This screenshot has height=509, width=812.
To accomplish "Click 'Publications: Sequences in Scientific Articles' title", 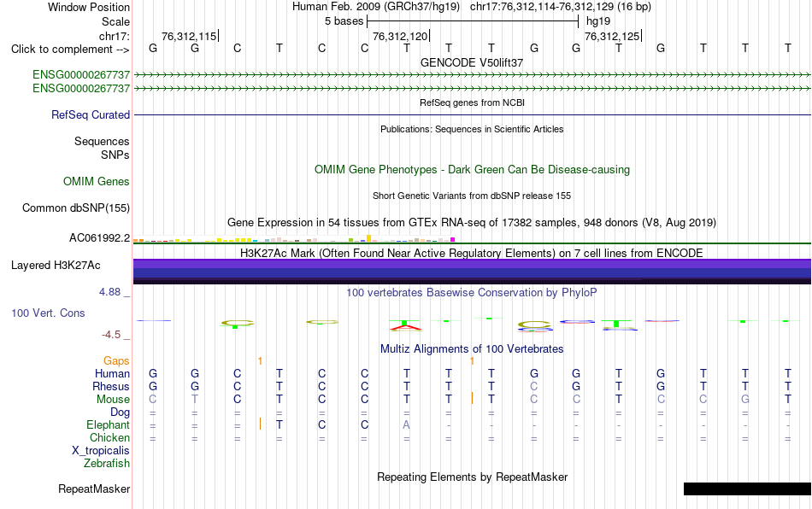I will coord(472,129).
